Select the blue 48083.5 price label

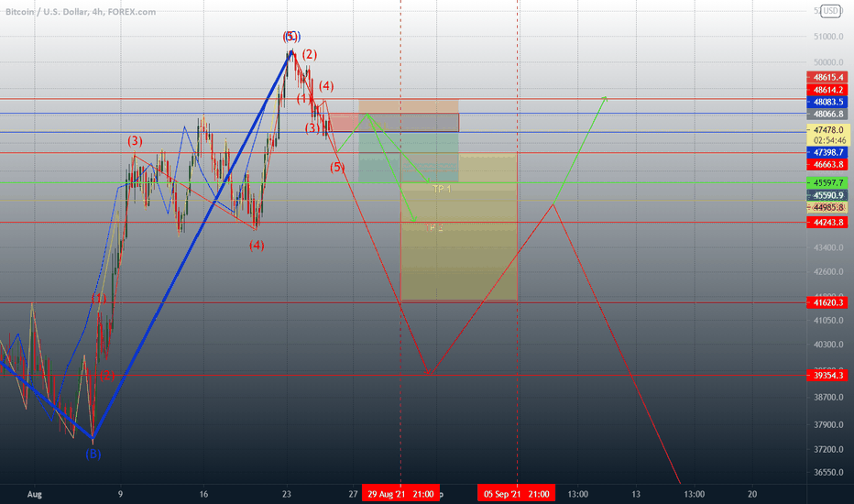827,102
